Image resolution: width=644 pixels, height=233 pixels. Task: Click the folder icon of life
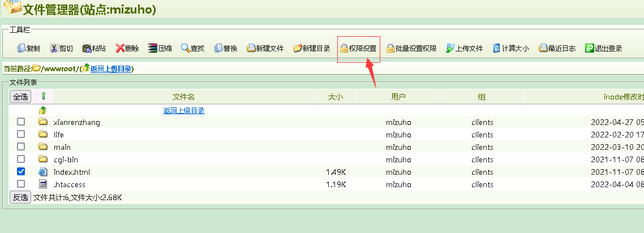[x=42, y=134]
